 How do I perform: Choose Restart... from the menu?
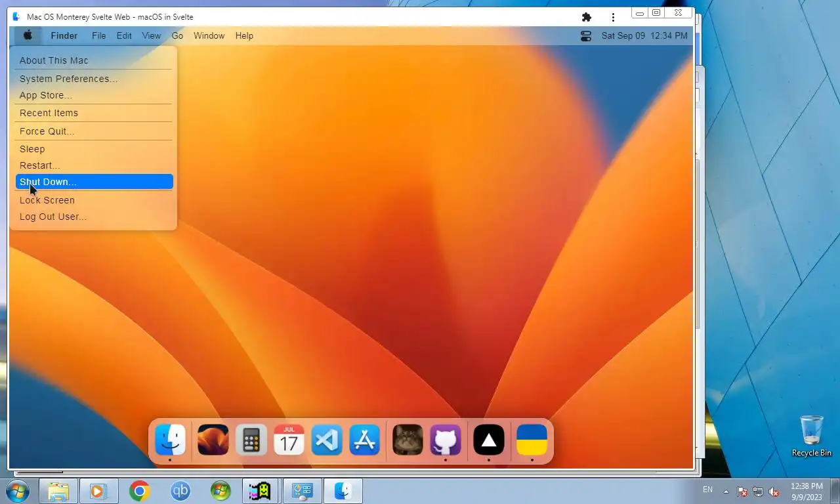click(93, 165)
